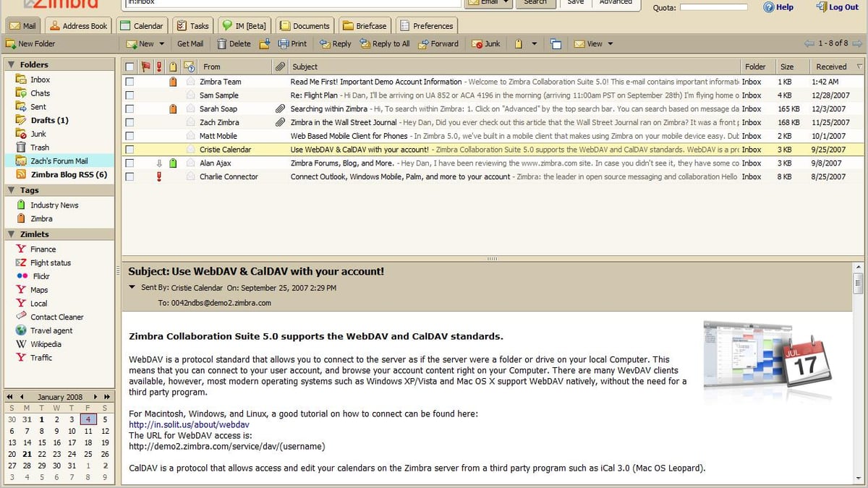Viewport: 868px width, 488px height.
Task: Mark message as Junk
Action: (486, 43)
